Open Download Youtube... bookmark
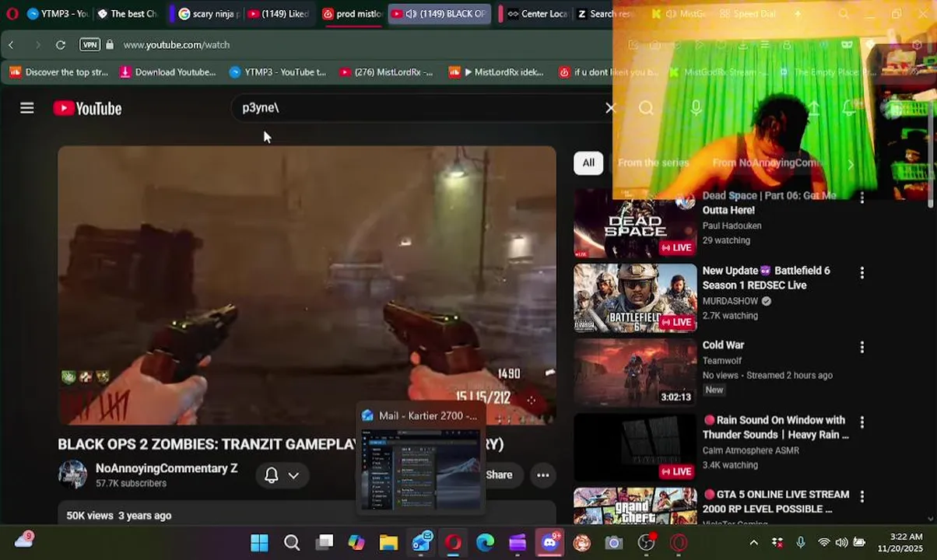The height and width of the screenshot is (560, 937). click(167, 72)
